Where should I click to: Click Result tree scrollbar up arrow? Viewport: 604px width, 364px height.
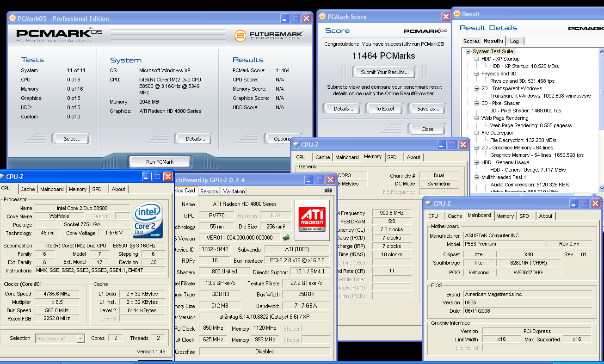(x=601, y=51)
